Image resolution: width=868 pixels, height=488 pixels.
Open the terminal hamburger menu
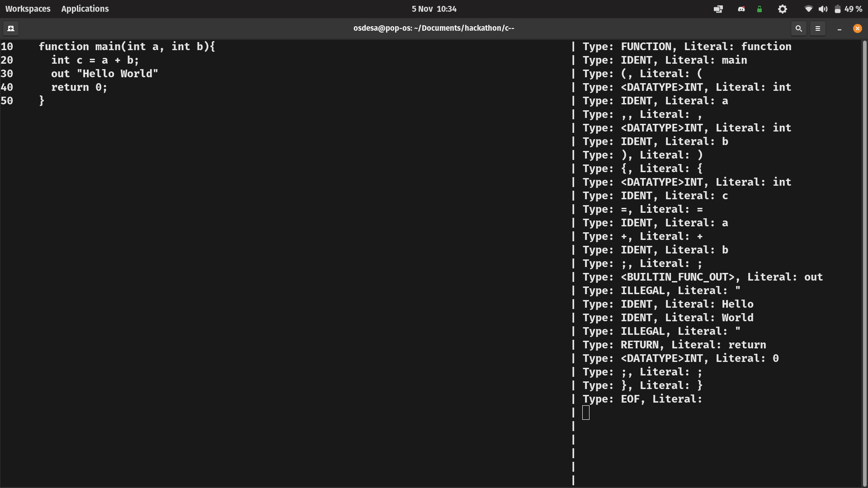[817, 28]
